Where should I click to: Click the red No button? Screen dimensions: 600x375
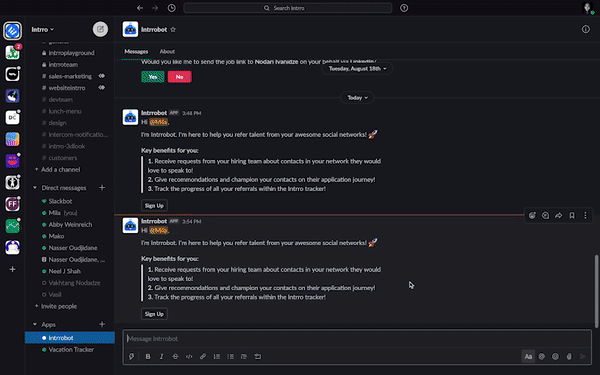coord(179,77)
